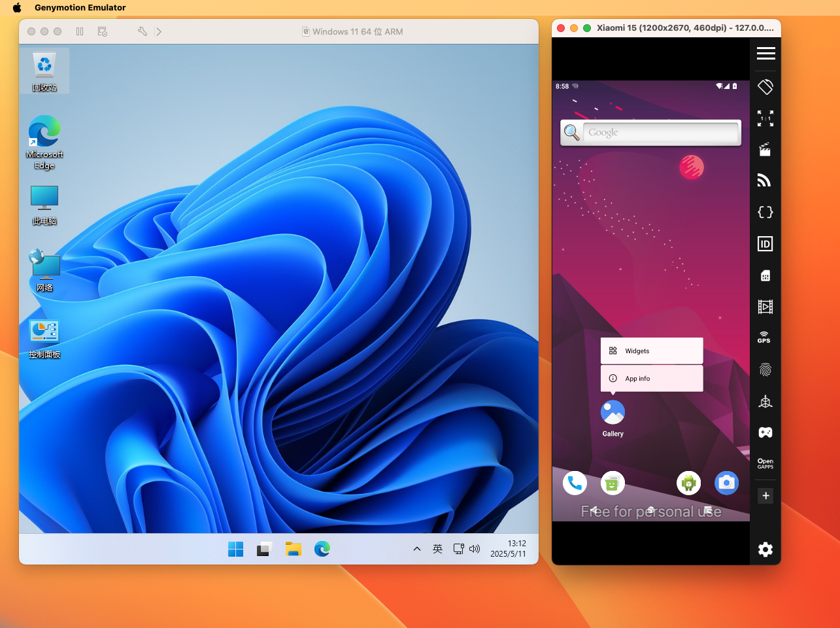This screenshot has width=840, height=628.
Task: Expand VM toolbar chevron arrow
Action: (x=158, y=31)
